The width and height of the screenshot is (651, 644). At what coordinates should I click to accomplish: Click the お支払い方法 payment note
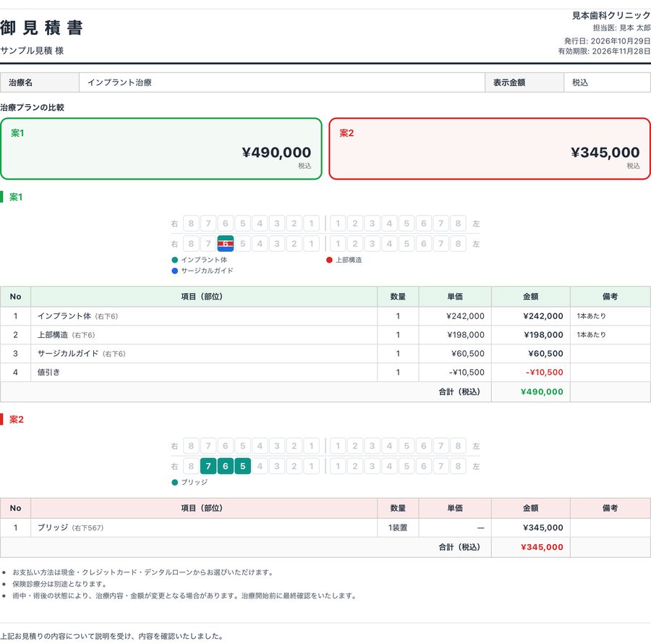[x=143, y=572]
